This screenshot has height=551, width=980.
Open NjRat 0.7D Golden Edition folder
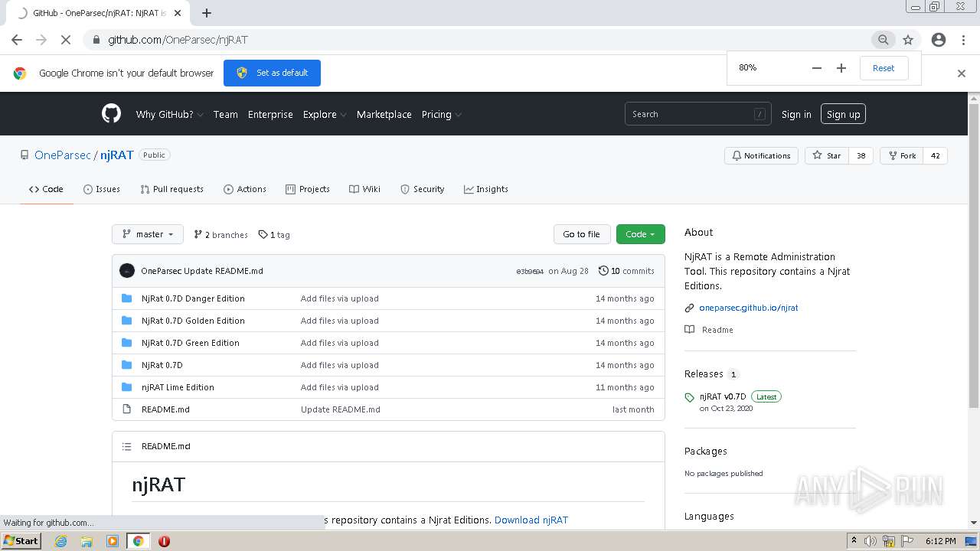[193, 321]
